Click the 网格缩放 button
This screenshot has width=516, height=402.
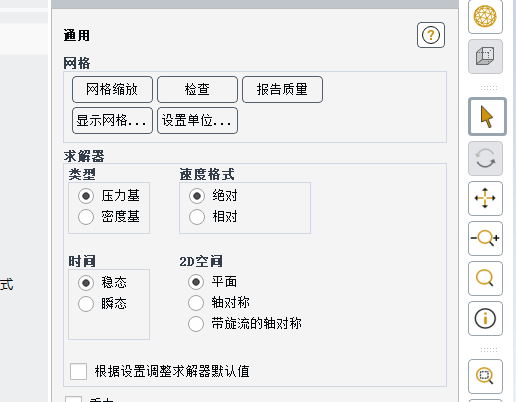click(x=112, y=89)
